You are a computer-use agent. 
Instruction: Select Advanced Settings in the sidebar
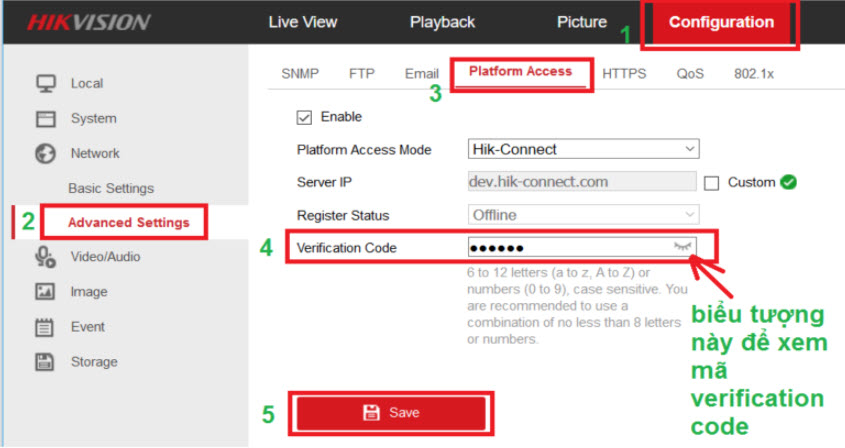click(x=128, y=222)
